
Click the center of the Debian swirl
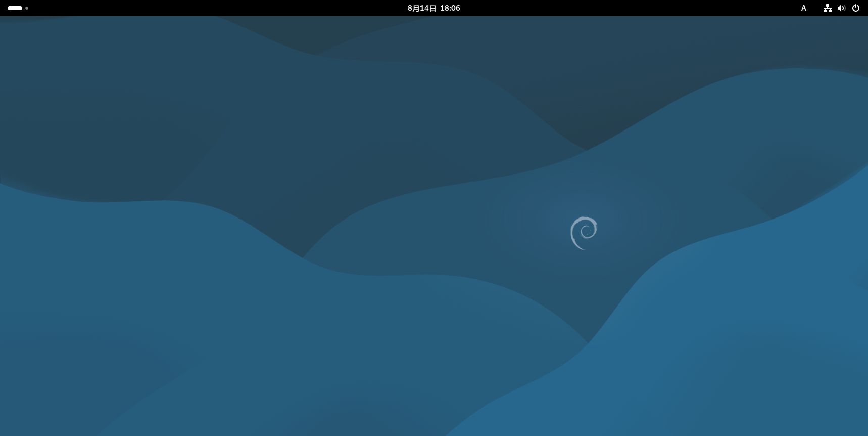click(585, 232)
